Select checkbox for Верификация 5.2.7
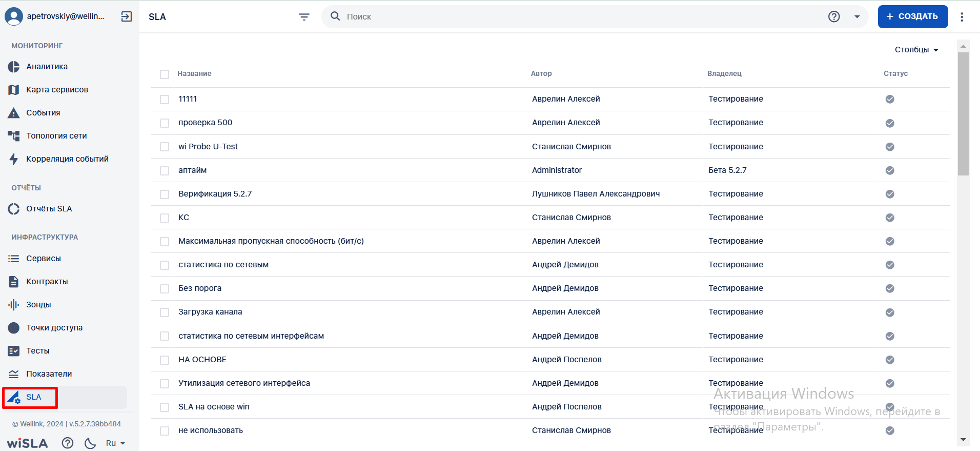The height and width of the screenshot is (451, 980). (165, 194)
